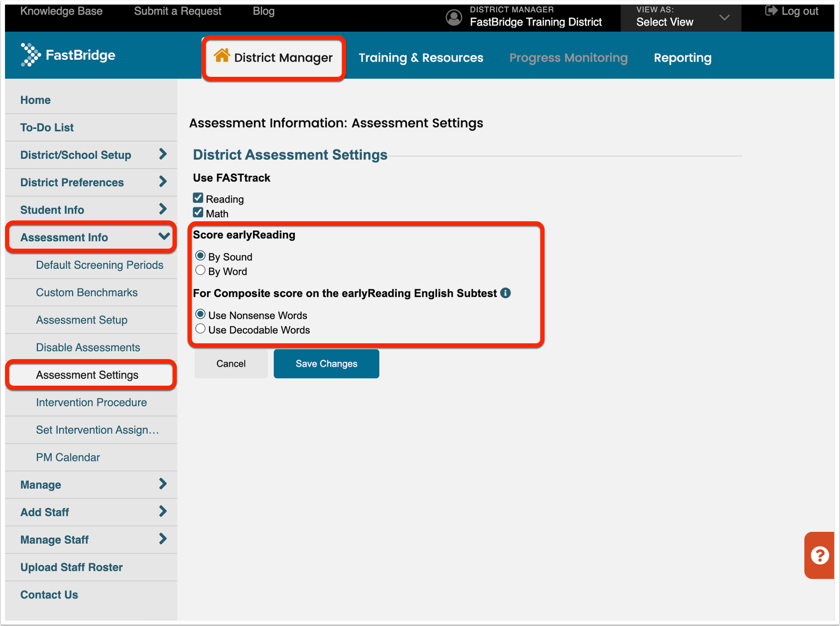Click the FastBridge logo

[68, 55]
